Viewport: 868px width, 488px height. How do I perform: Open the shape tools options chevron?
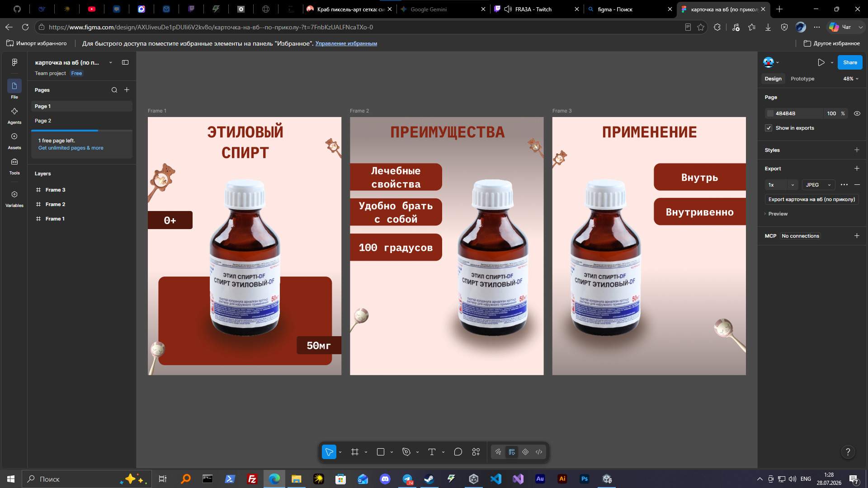point(392,452)
